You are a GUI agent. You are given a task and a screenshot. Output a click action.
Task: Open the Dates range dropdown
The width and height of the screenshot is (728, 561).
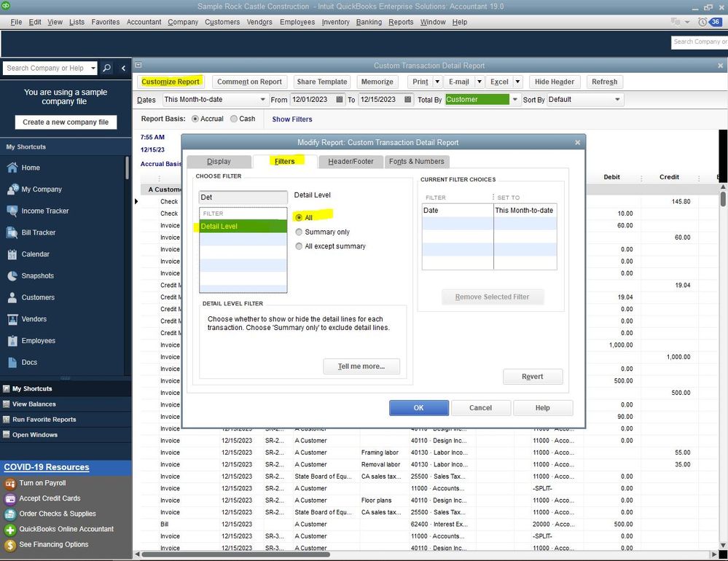(262, 99)
